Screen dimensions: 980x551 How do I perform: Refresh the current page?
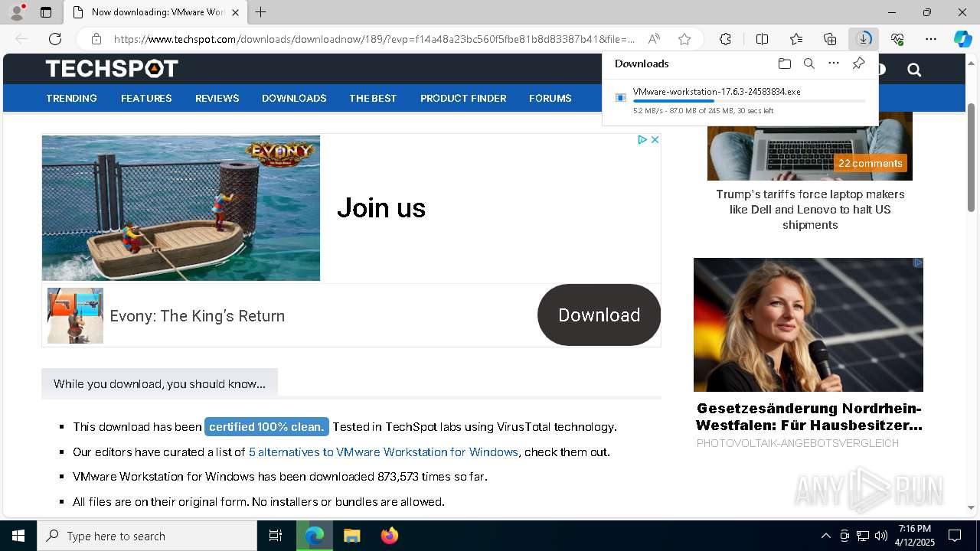(55, 39)
